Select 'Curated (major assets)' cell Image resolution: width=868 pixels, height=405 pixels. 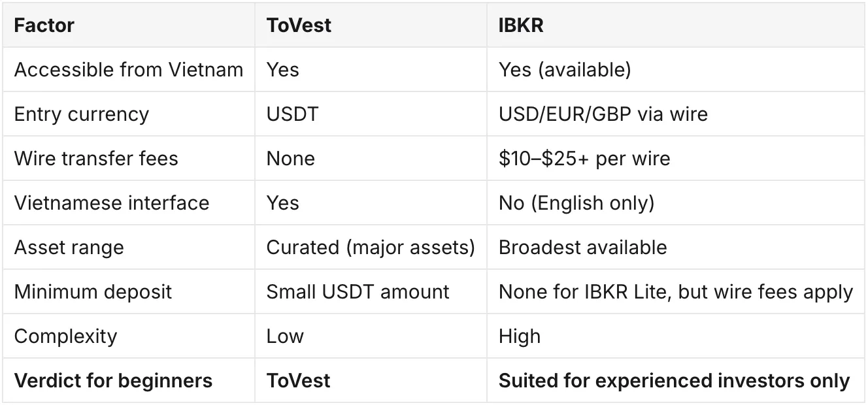point(371,248)
